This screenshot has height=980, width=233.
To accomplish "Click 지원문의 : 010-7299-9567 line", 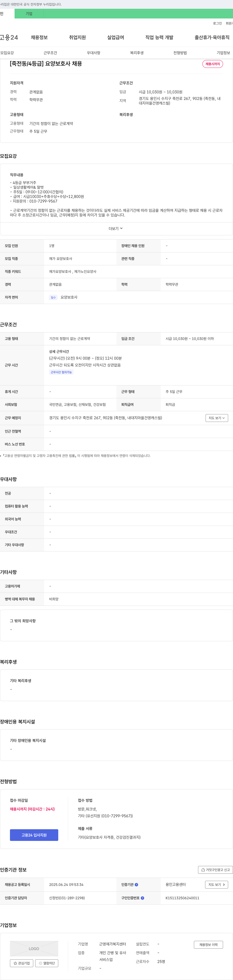I will pyautogui.click(x=34, y=201).
